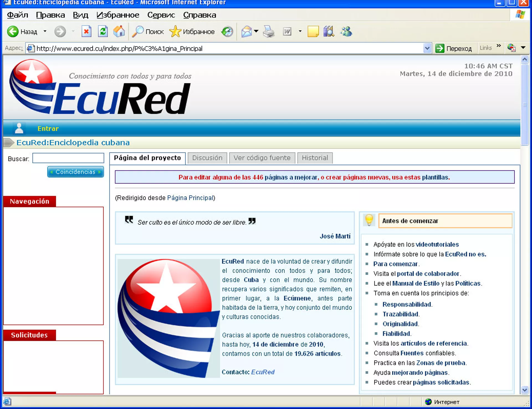The image size is (532, 409).
Task: Print the page with the printer icon
Action: 268,32
